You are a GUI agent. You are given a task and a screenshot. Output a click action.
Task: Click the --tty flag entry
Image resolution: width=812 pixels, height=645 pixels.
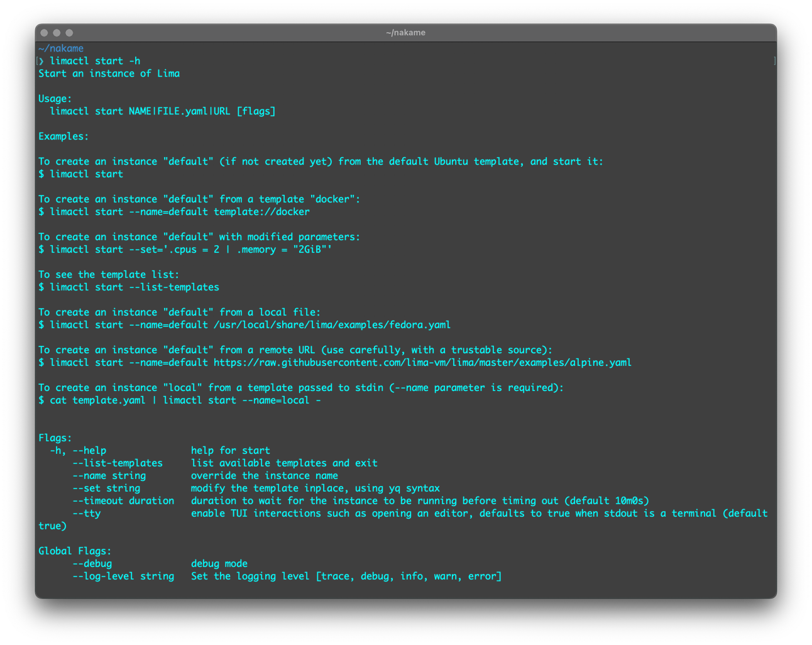tap(87, 514)
